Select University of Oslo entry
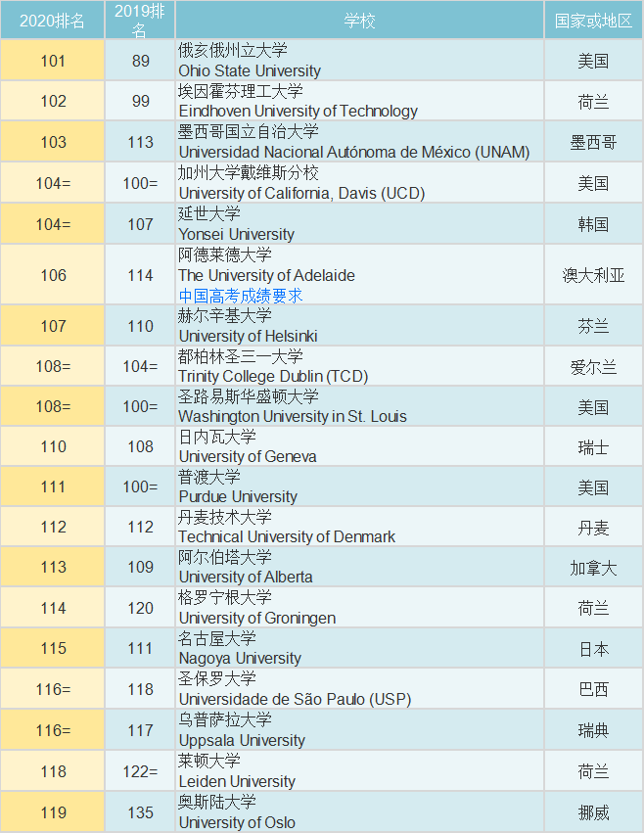The image size is (644, 833). [x=237, y=822]
